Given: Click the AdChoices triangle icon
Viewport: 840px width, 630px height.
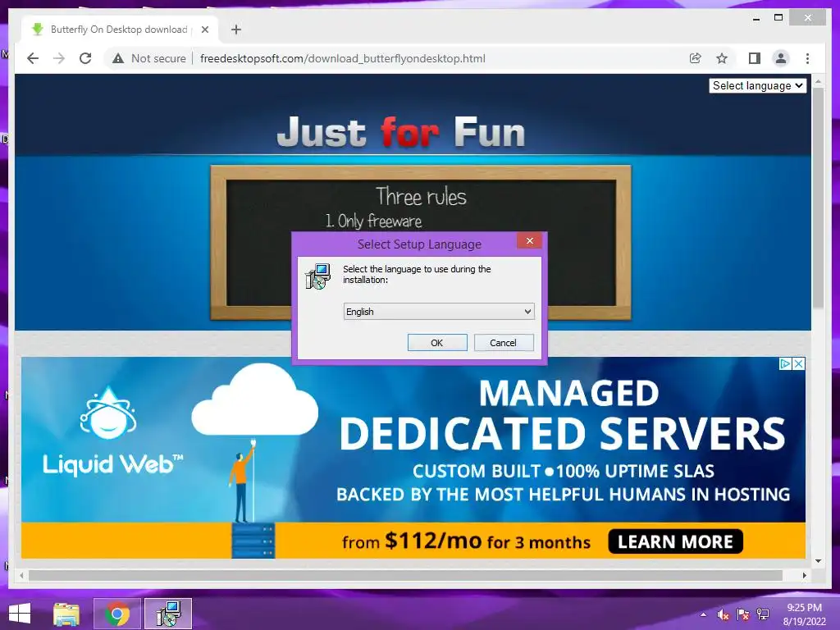Looking at the screenshot, I should 785,363.
